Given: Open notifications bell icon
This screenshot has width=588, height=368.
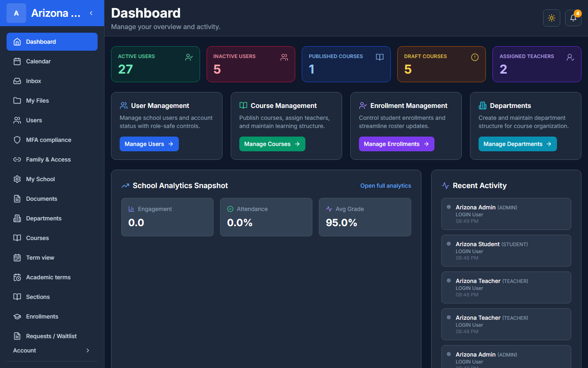Looking at the screenshot, I should click(573, 18).
